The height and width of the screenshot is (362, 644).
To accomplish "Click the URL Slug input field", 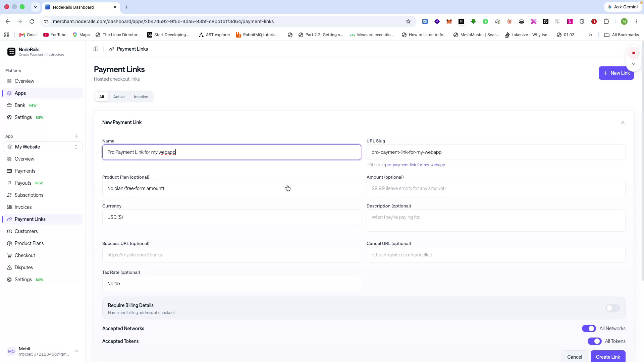I will [x=496, y=152].
